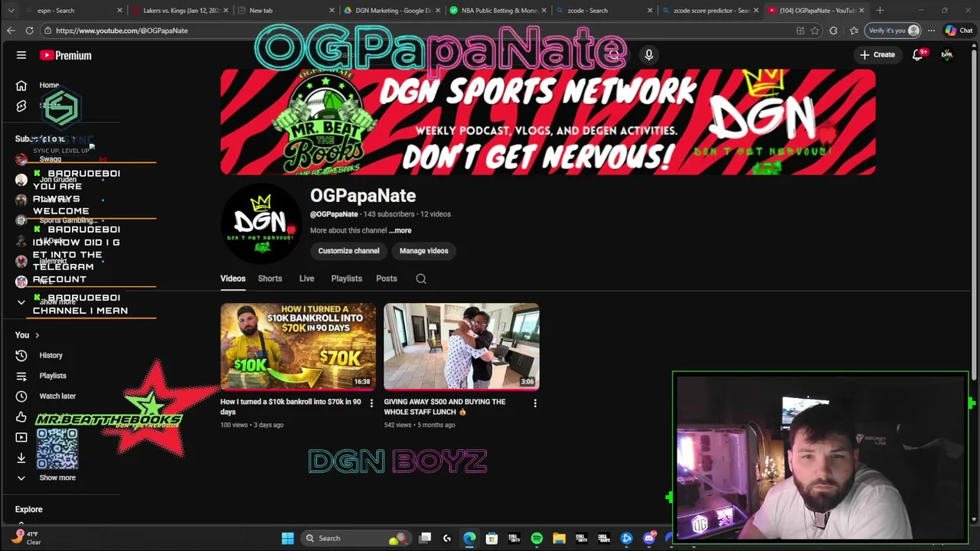This screenshot has height=551, width=980.
Task: Open Copilot Chat button in browser
Action: click(x=959, y=31)
